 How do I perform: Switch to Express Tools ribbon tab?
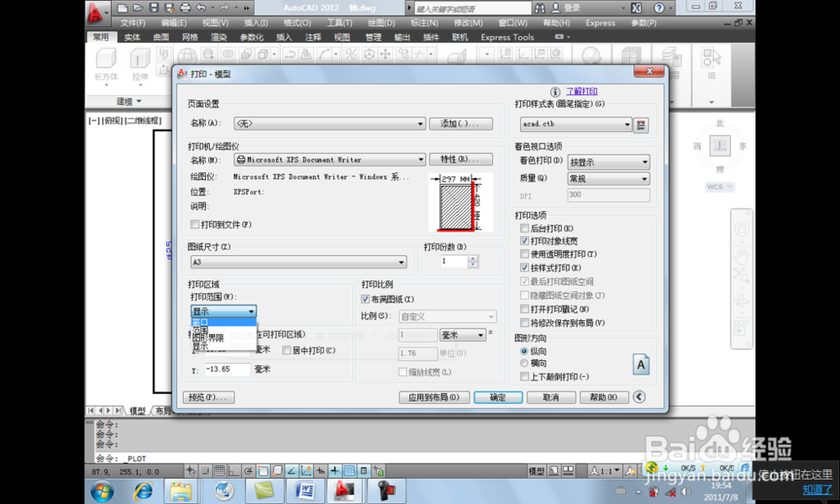(507, 37)
